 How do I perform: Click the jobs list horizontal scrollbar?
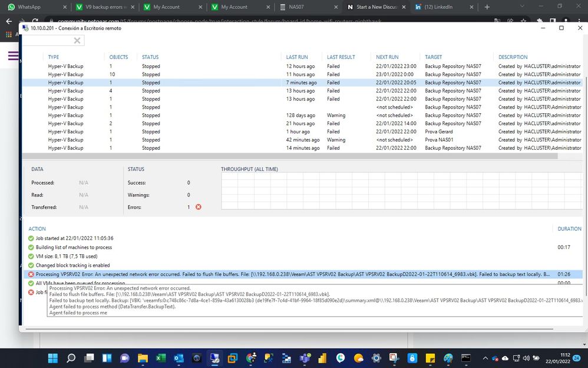(290, 156)
